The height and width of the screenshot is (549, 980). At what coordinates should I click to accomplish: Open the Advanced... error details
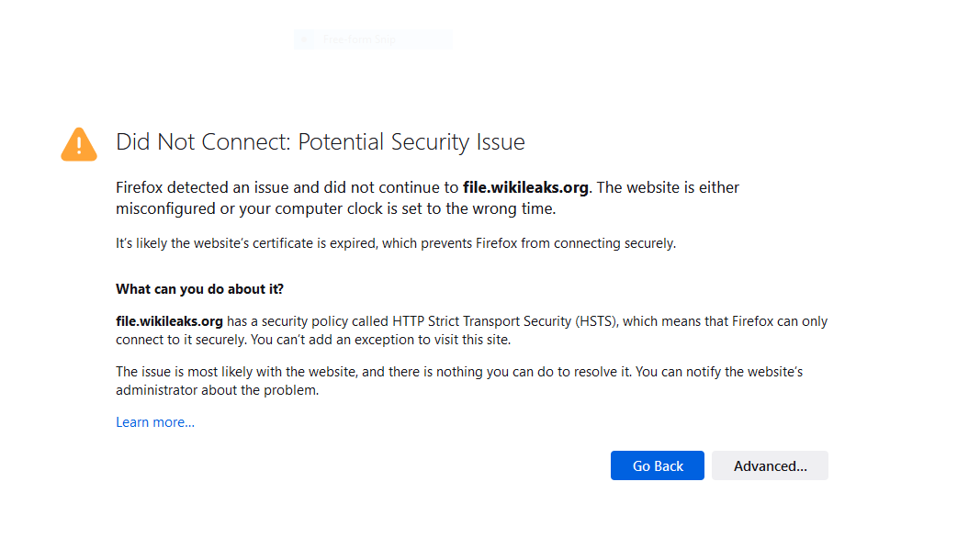pos(770,465)
